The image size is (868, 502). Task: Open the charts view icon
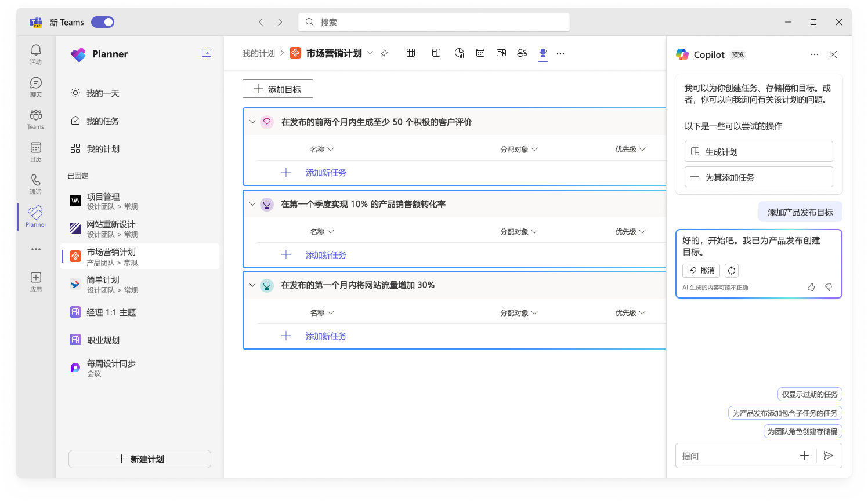click(x=460, y=53)
